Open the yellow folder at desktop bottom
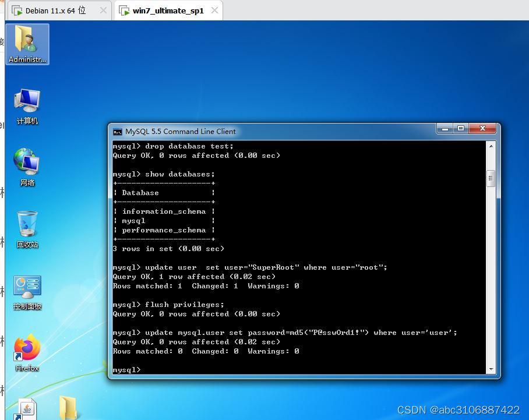 (x=68, y=408)
